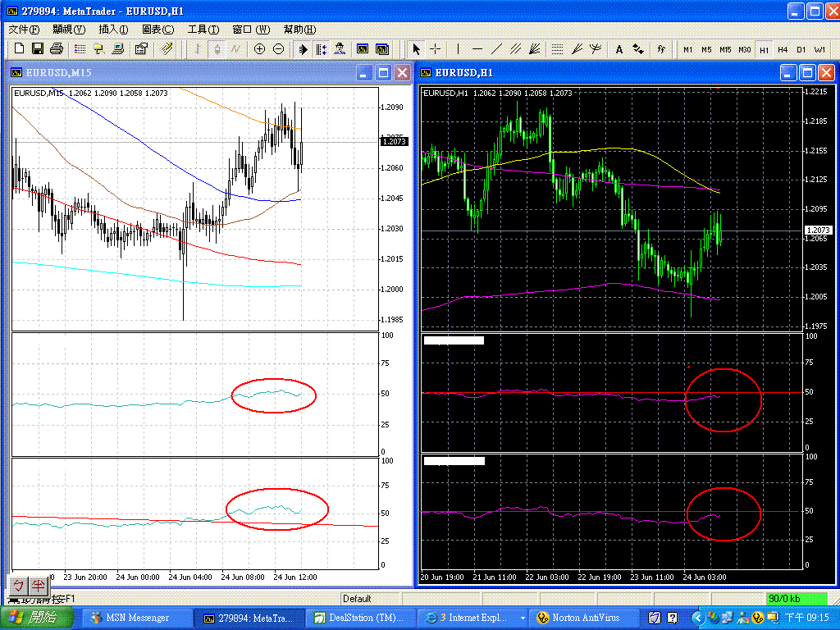Image resolution: width=840 pixels, height=630 pixels.
Task: Switch to line chart mode
Action: 235,48
